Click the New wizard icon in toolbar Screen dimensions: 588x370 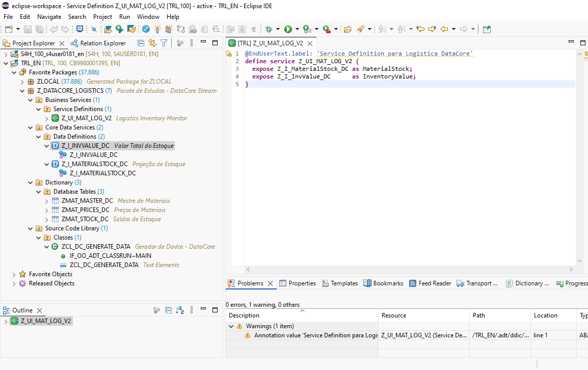[x=9, y=30]
